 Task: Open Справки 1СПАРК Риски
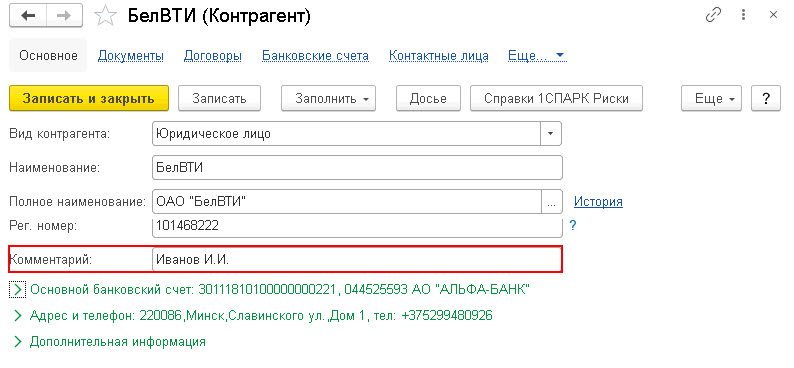click(x=557, y=98)
